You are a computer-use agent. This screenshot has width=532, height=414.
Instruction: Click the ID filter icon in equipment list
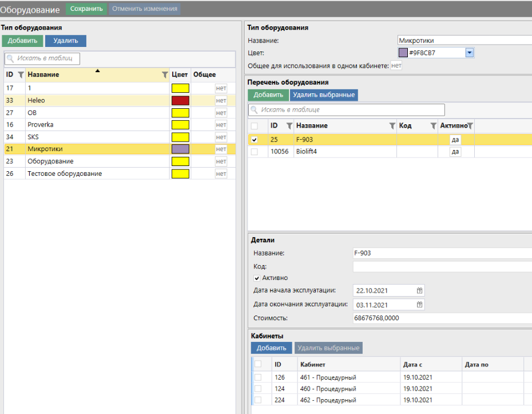point(289,126)
